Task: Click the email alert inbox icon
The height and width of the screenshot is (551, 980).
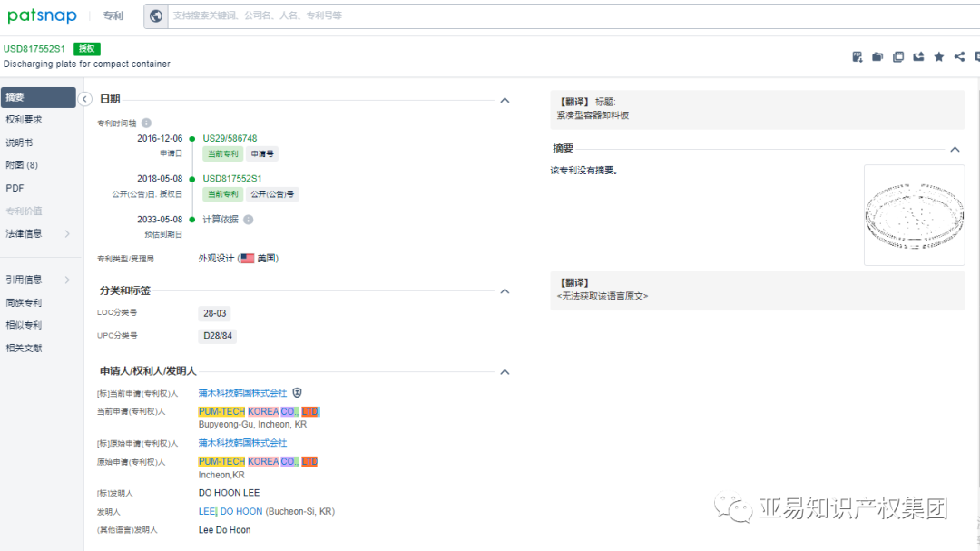Action: [x=918, y=57]
